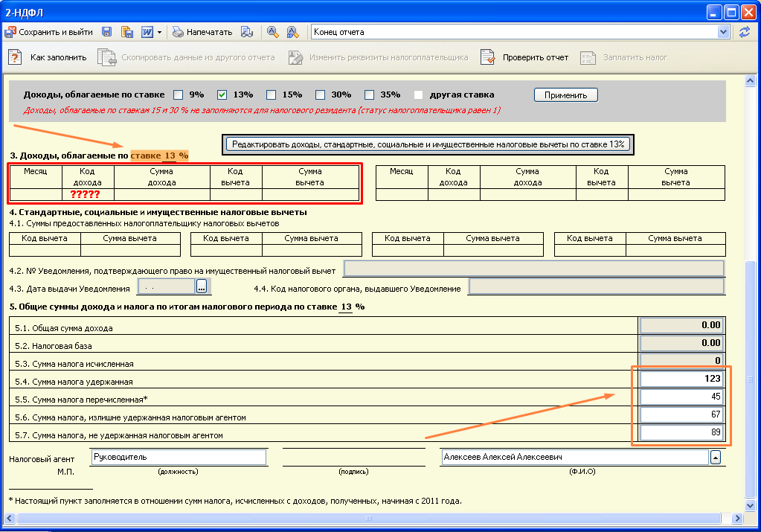This screenshot has width=761, height=532.
Task: Tick the 15% rate checkbox
Action: pos(272,94)
